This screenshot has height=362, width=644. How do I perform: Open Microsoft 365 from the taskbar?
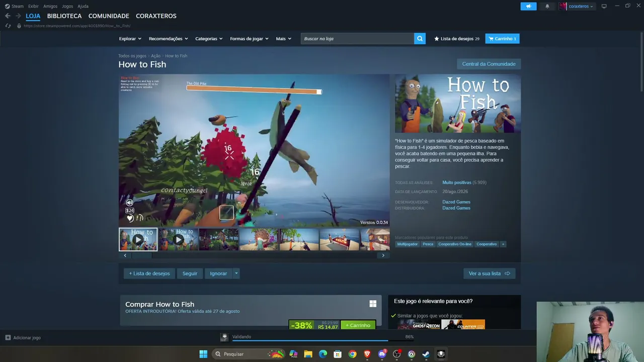[293, 354]
